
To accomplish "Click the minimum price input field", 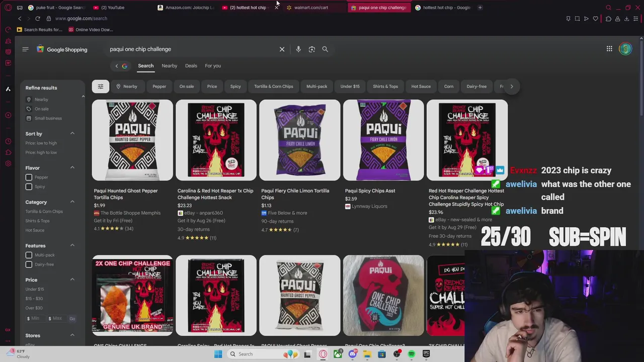I will click(35, 318).
